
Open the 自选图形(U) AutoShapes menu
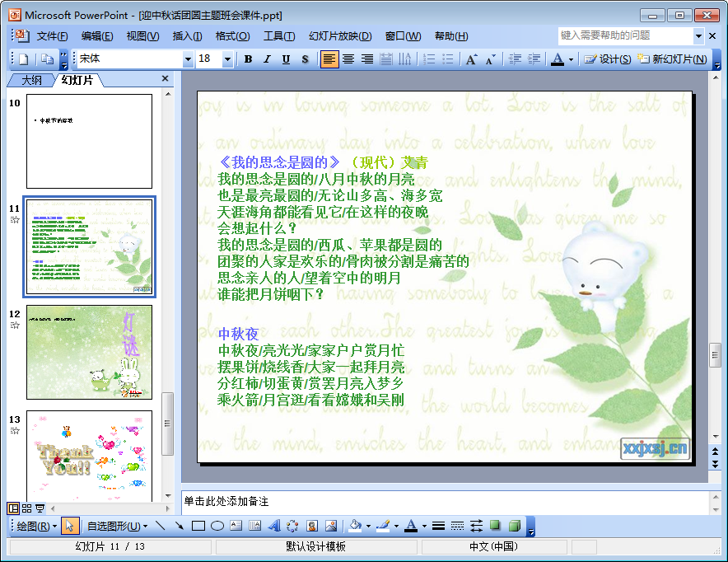pyautogui.click(x=118, y=527)
